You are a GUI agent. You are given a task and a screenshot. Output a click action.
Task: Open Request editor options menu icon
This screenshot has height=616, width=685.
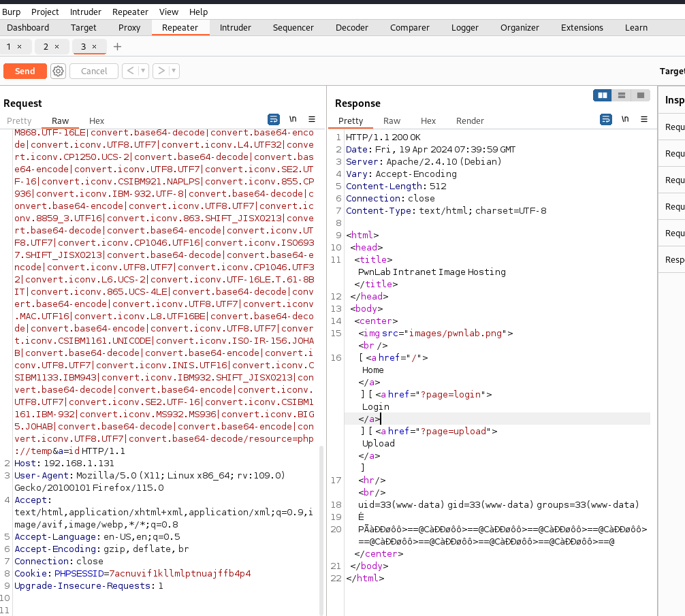(312, 119)
